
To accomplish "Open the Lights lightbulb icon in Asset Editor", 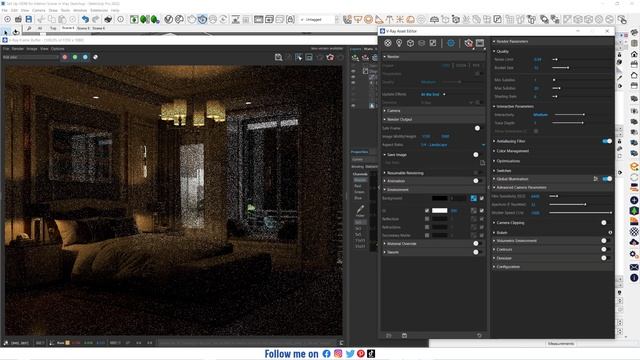I will pos(399,43).
